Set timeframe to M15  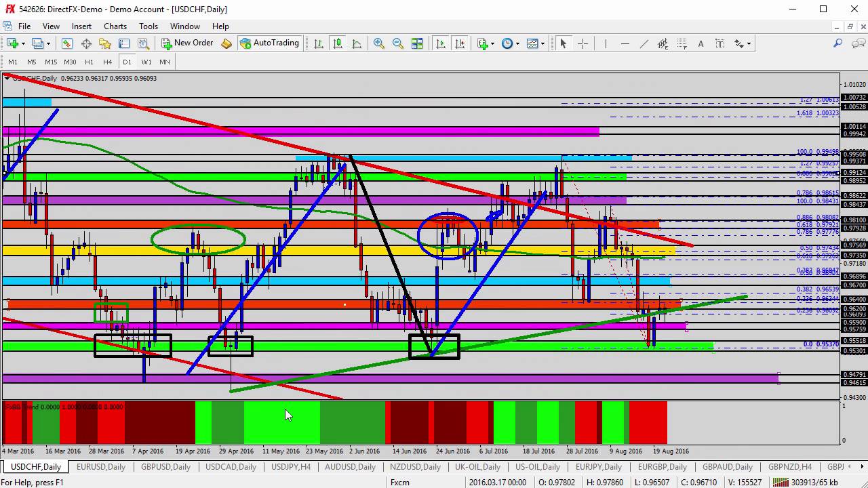click(x=51, y=62)
